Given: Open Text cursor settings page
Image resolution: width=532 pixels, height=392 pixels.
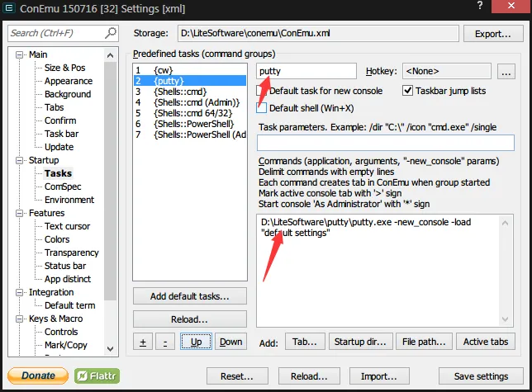Looking at the screenshot, I should pos(67,226).
